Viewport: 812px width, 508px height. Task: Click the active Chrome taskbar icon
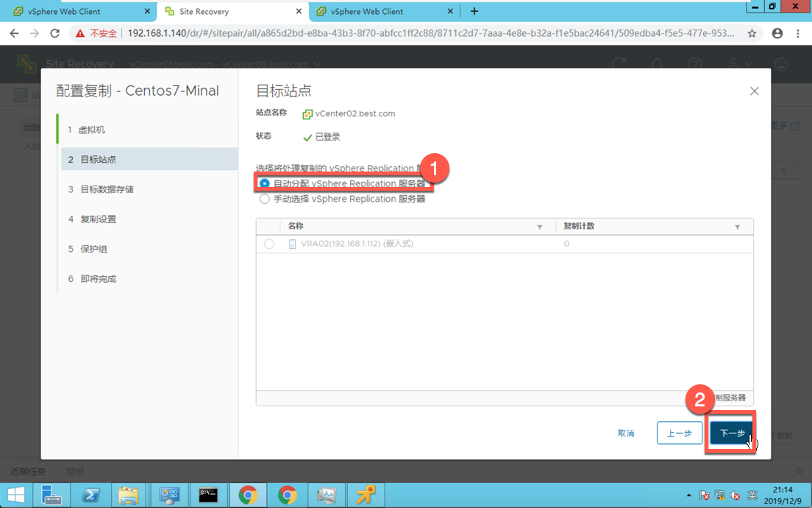click(248, 495)
